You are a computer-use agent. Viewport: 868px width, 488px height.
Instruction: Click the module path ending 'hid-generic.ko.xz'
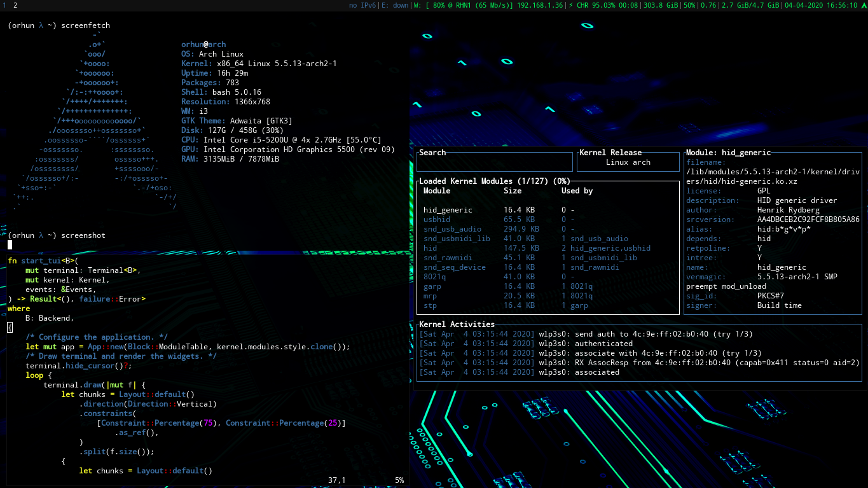773,177
